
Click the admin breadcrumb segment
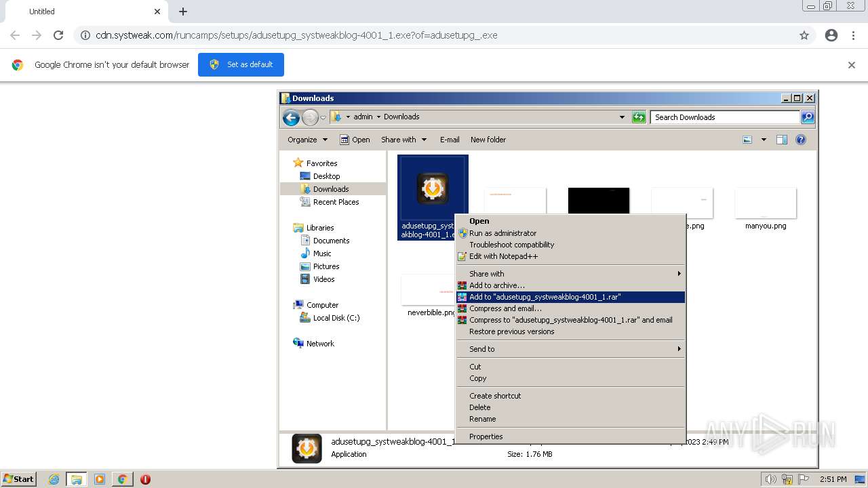(x=363, y=117)
